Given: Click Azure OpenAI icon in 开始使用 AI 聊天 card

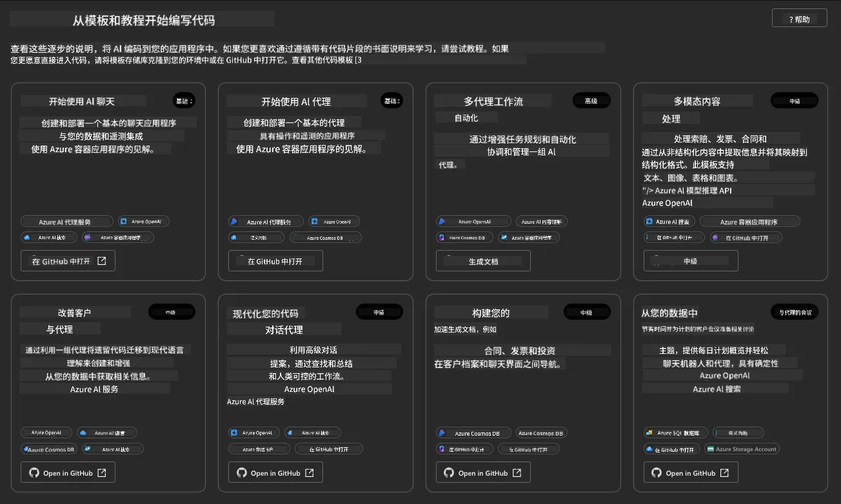Looking at the screenshot, I should coord(124,221).
